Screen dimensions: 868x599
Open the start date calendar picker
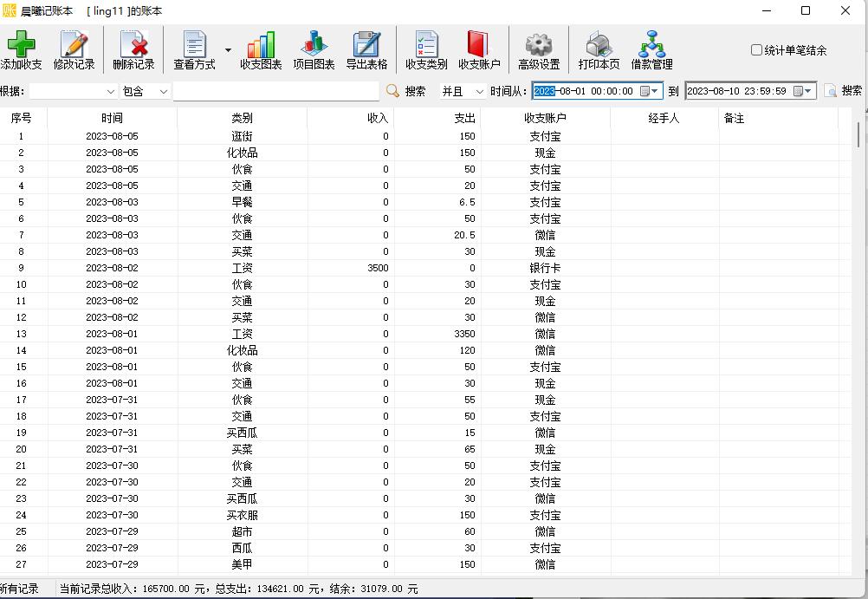(645, 91)
